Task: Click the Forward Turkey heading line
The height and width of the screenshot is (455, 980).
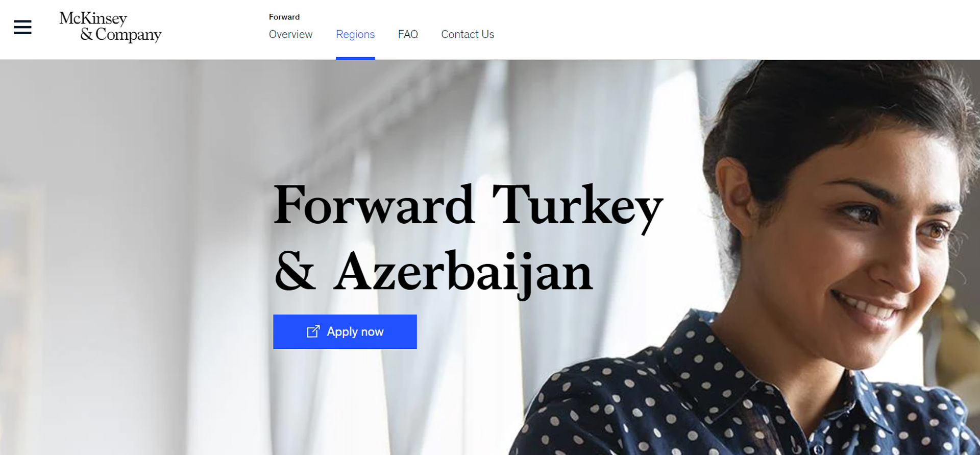Action: coord(468,206)
